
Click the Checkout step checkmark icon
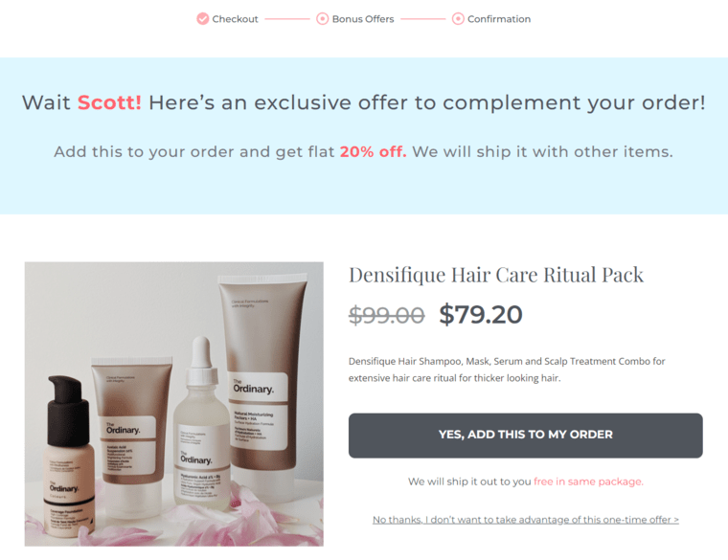pyautogui.click(x=202, y=18)
